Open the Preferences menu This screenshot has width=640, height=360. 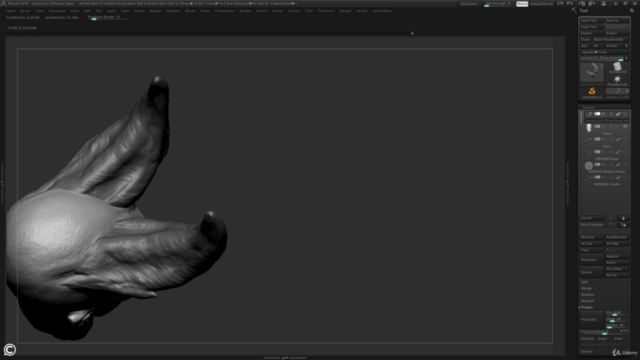(225, 11)
